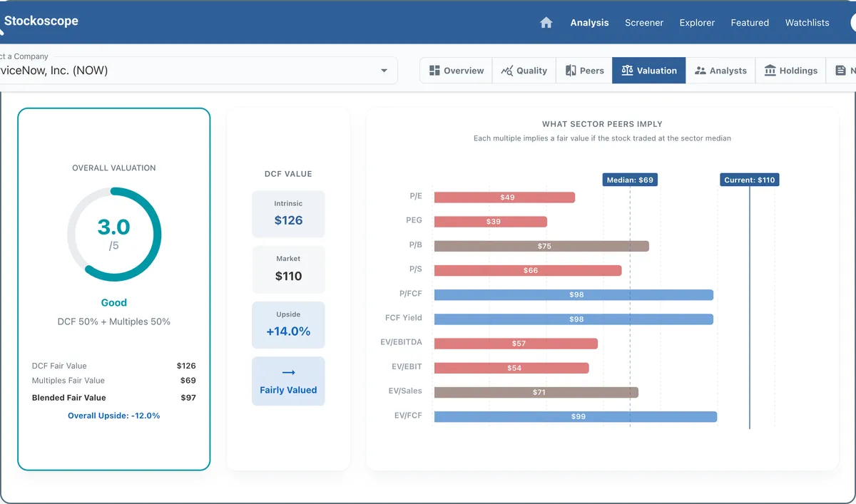Open the Analysis nav item

[589, 23]
